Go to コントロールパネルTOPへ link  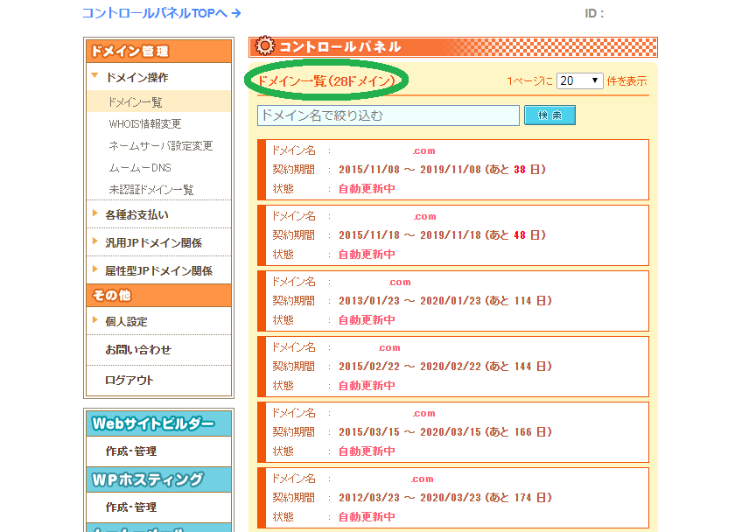(161, 13)
